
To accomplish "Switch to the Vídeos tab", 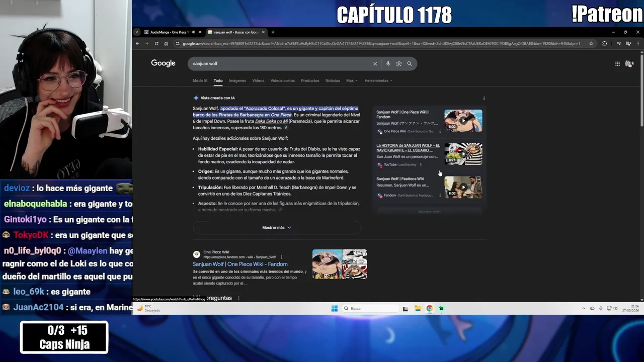I will coord(258,80).
